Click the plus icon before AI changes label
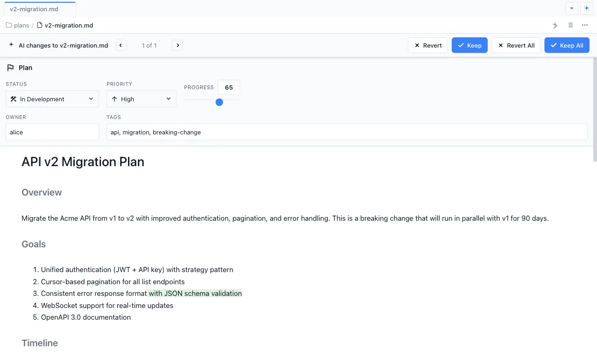The width and height of the screenshot is (597, 364). [x=11, y=45]
